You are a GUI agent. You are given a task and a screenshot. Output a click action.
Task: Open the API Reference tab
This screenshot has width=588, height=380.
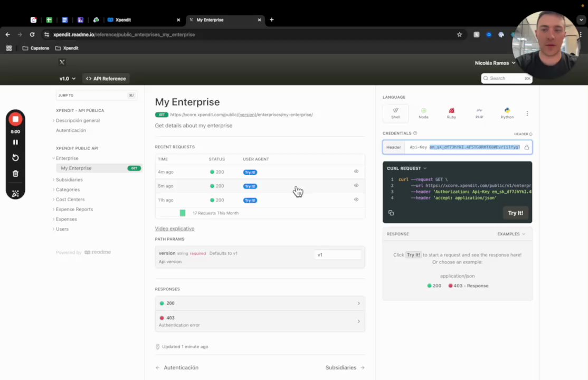(x=106, y=79)
